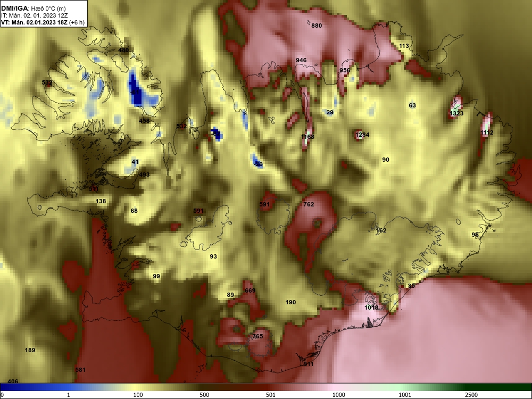Click the 93 value on the map
Image resolution: width=532 pixels, height=399 pixels.
[213, 256]
